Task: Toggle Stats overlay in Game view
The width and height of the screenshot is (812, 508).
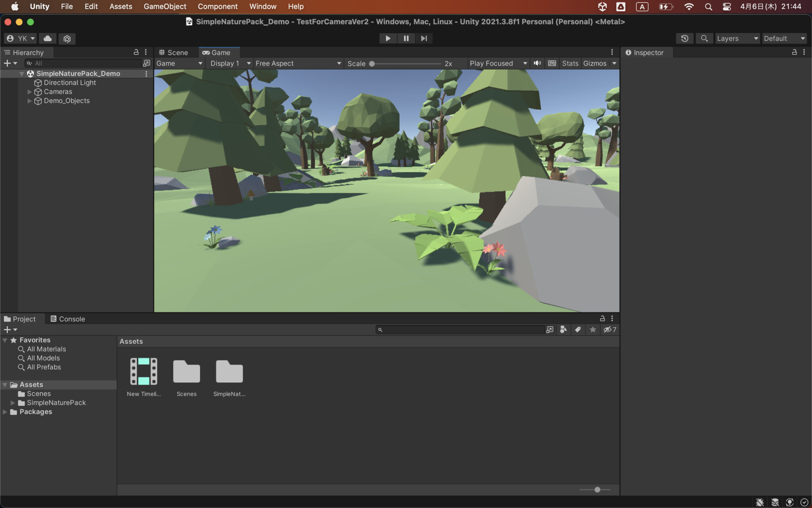Action: click(570, 63)
